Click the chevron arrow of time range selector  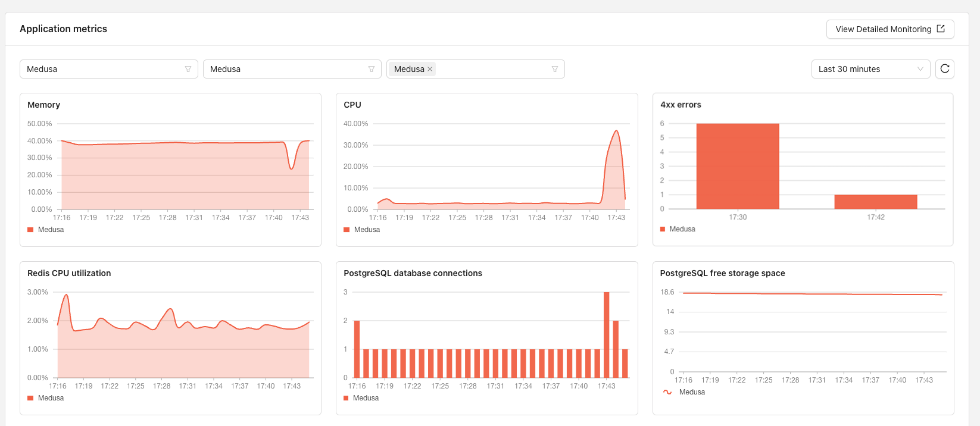(920, 69)
